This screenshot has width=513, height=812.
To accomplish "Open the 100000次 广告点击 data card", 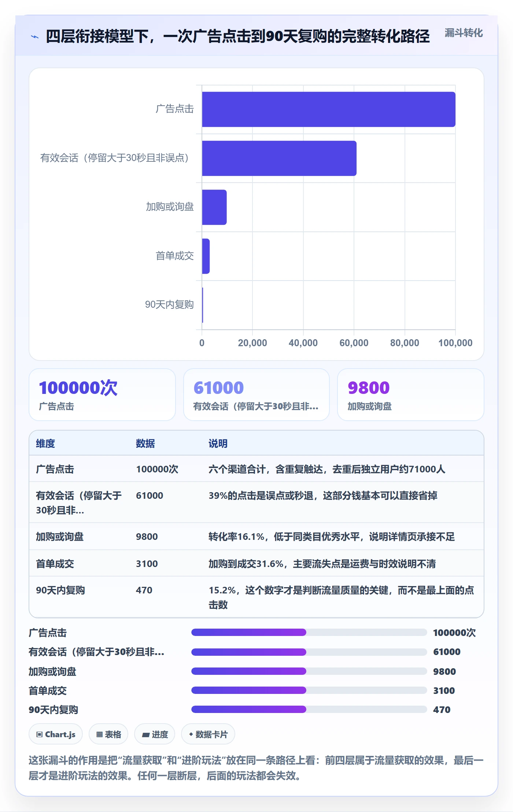I will pos(102,395).
